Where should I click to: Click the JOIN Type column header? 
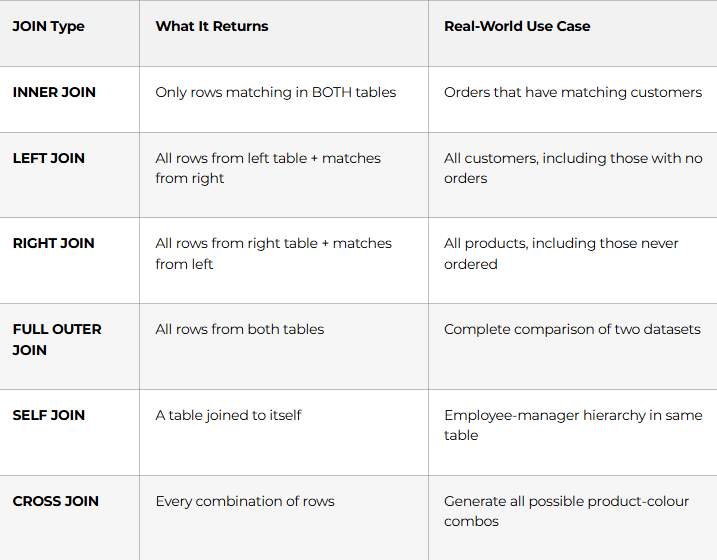48,27
